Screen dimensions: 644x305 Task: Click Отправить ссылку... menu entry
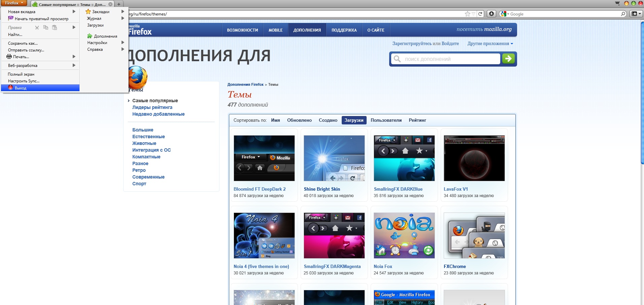[x=40, y=50]
